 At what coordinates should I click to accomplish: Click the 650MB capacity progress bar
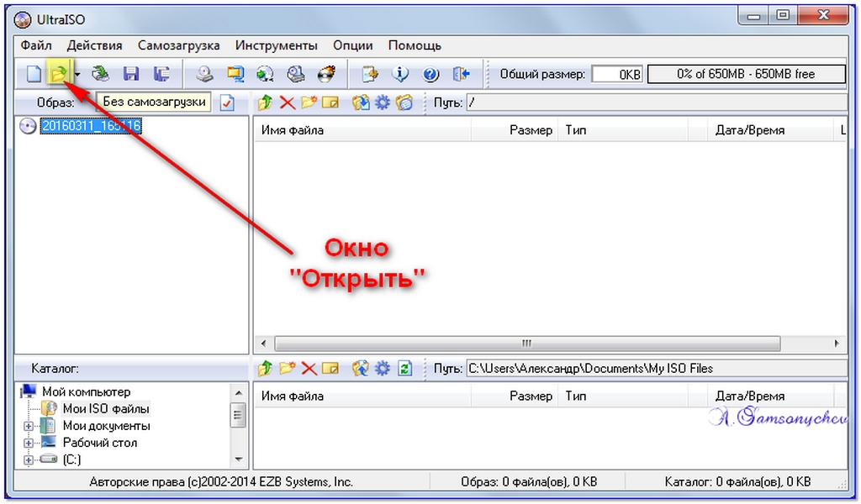click(746, 74)
